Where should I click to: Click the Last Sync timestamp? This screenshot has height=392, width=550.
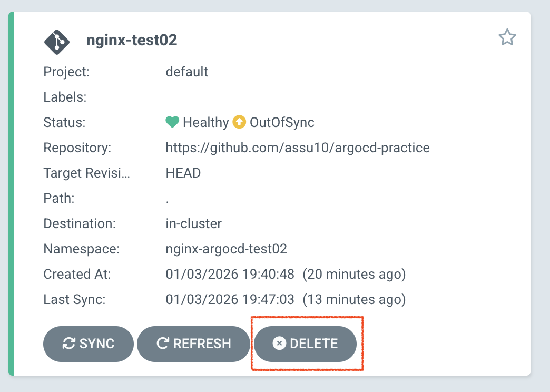(x=230, y=300)
